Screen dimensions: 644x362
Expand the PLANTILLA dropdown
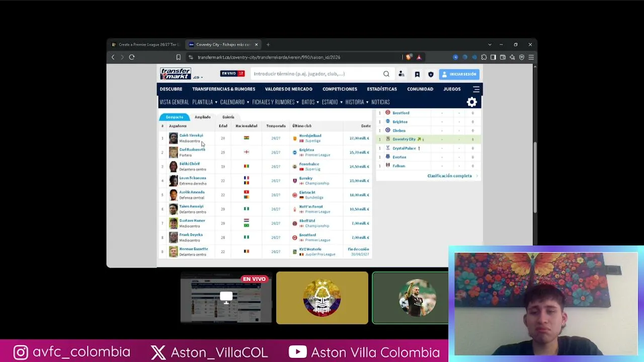pos(205,102)
